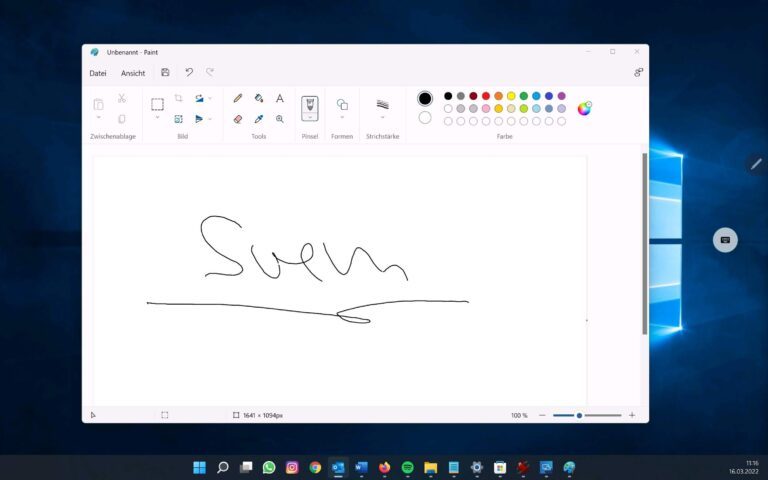Click the Paste clipboard icon
The height and width of the screenshot is (480, 768).
click(98, 104)
